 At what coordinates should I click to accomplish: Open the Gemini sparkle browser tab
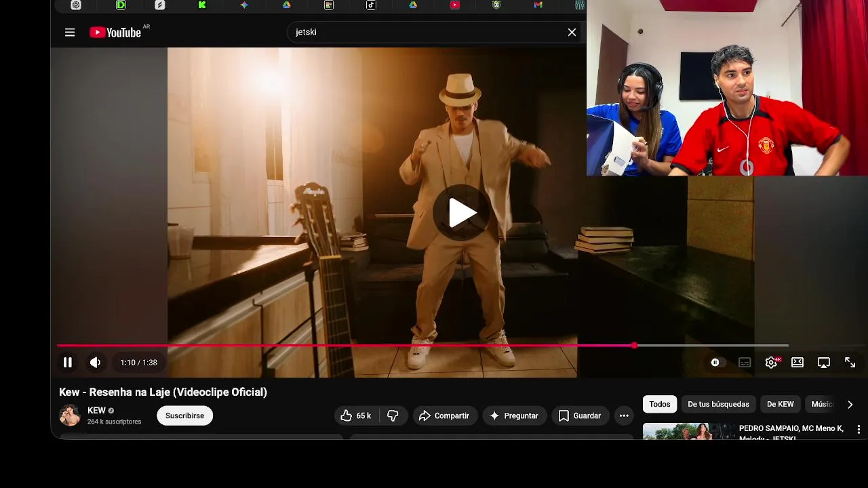(x=244, y=5)
